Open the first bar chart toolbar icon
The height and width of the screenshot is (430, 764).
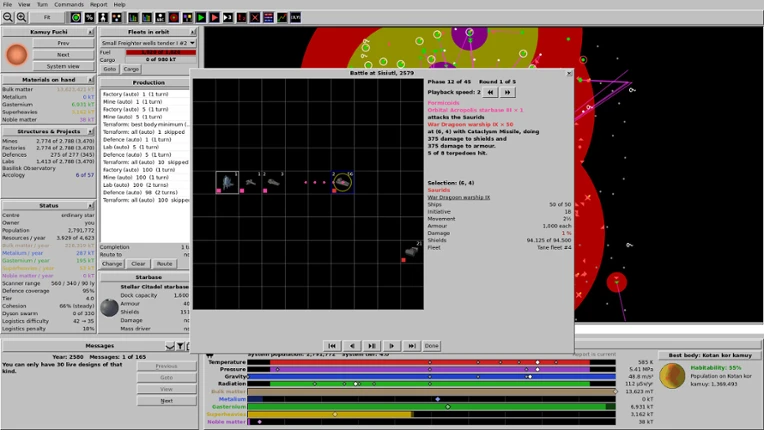tap(133, 18)
